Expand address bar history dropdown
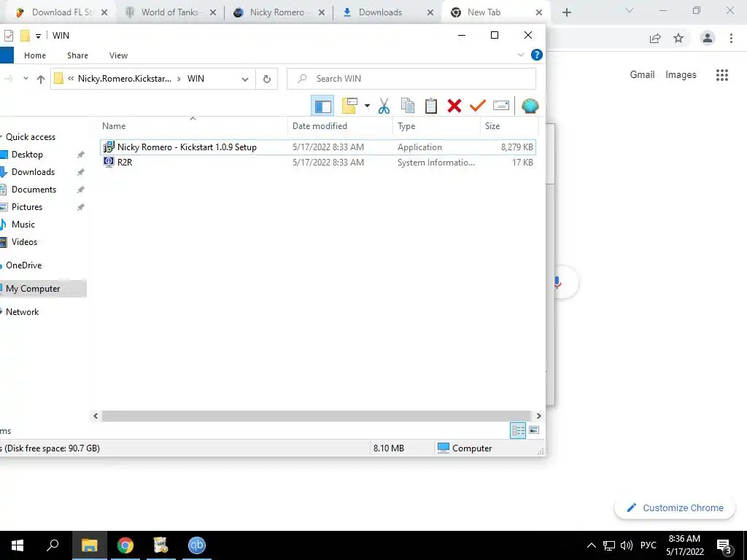The image size is (747, 560). pyautogui.click(x=245, y=79)
